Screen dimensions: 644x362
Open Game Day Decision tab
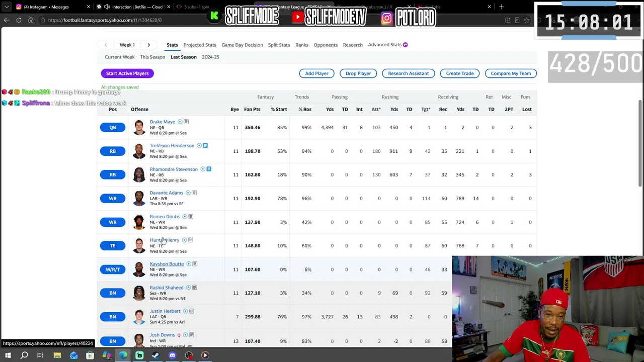click(242, 45)
